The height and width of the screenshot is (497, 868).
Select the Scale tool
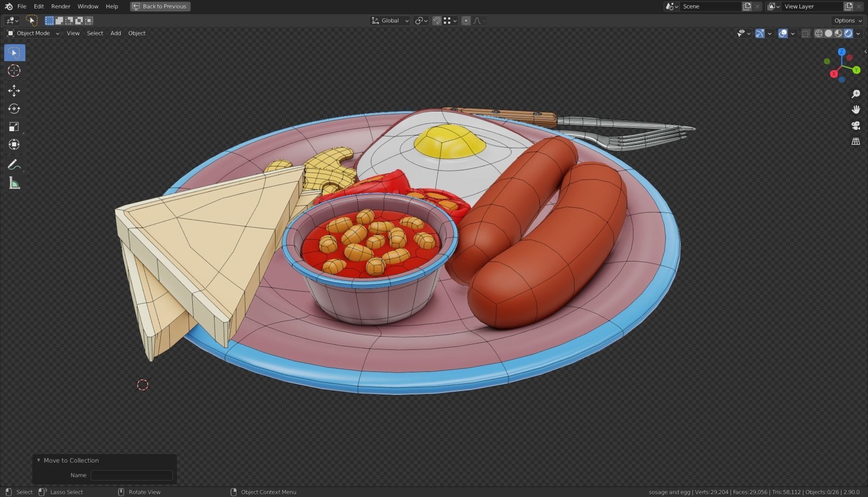(x=15, y=126)
